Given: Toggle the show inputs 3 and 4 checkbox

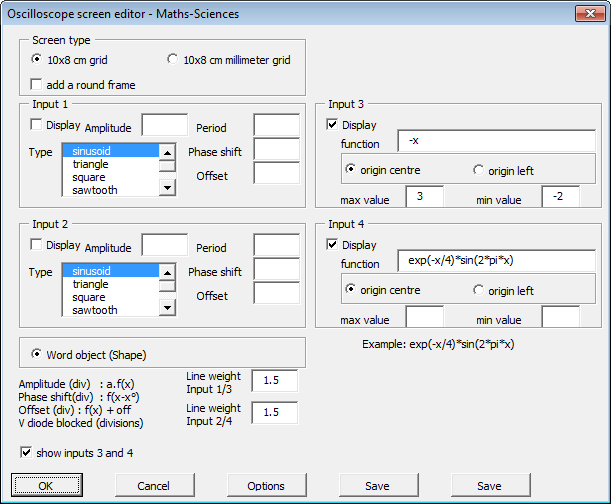Looking at the screenshot, I should [x=26, y=453].
